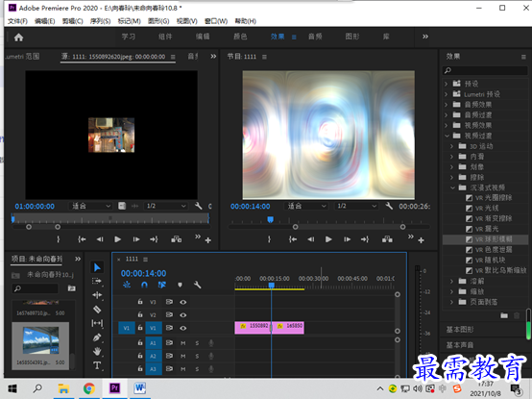Play the Source monitor clip
Screen dimensions: 532x399
pos(117,239)
